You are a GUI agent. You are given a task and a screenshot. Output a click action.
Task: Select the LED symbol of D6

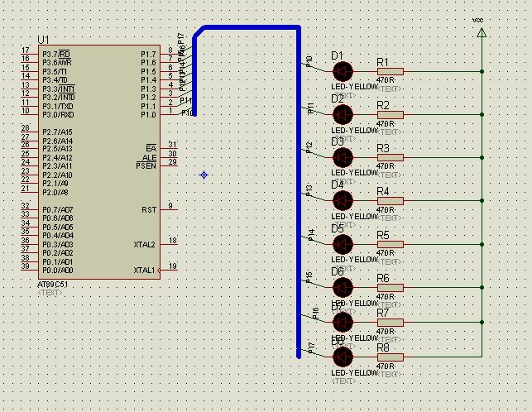[343, 287]
